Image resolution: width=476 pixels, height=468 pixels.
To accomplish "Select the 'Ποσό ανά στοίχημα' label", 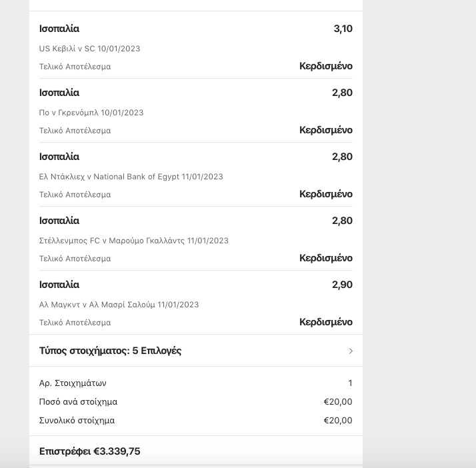I will click(x=78, y=402).
